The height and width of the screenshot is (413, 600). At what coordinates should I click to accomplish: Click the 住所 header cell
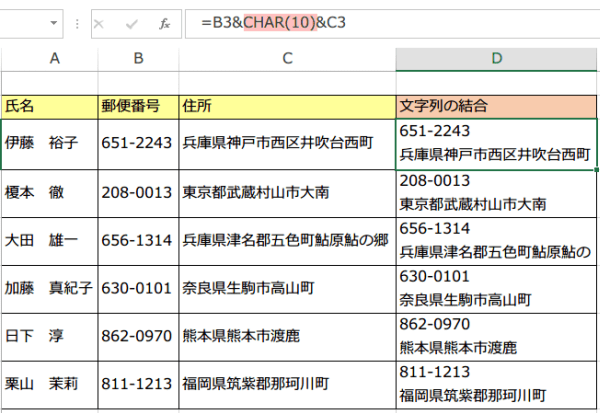(287, 107)
